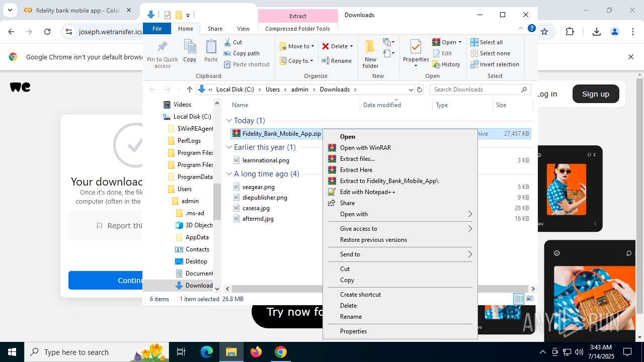
Task: Click Invert selection in ribbon
Action: [495, 64]
